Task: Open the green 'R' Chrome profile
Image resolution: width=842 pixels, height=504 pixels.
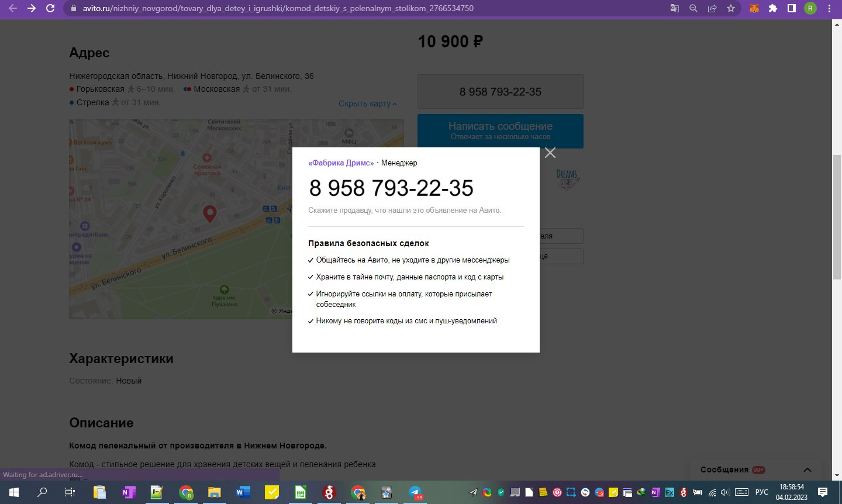Action: point(810,8)
